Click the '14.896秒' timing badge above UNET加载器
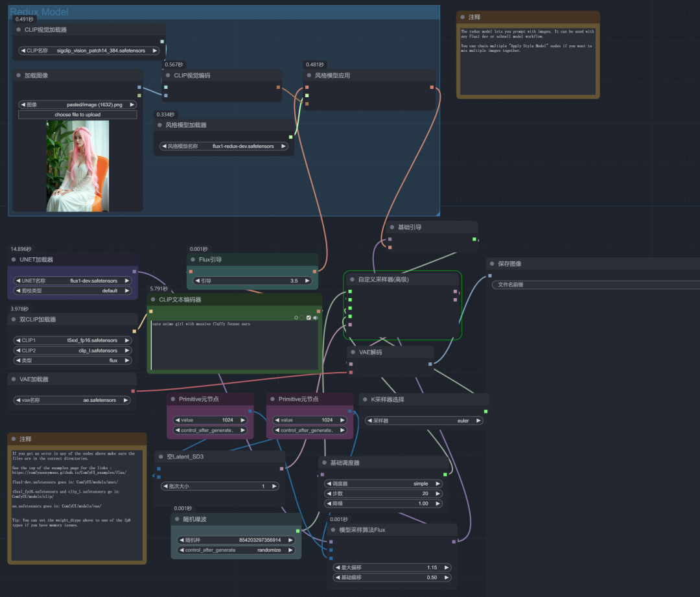The height and width of the screenshot is (597, 700). [x=21, y=249]
